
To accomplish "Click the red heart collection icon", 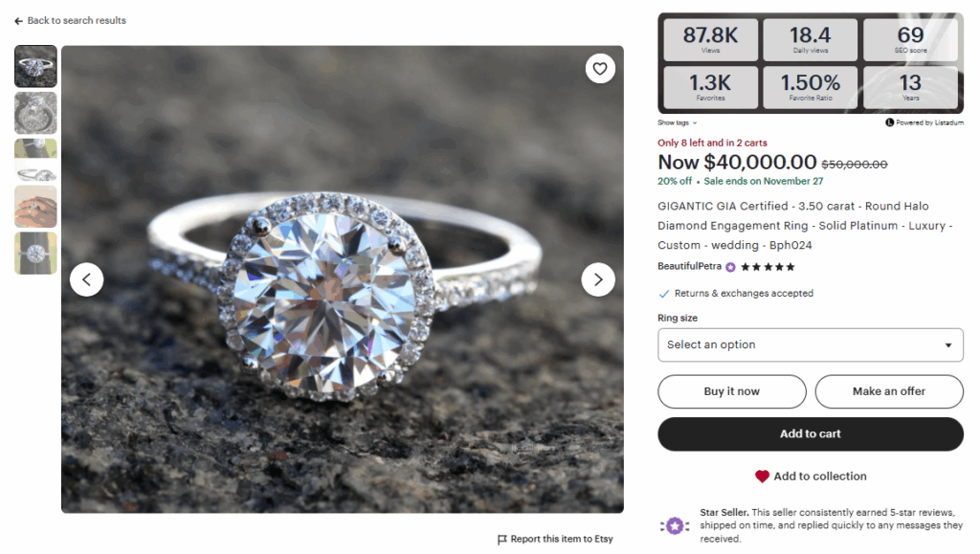I will [762, 476].
